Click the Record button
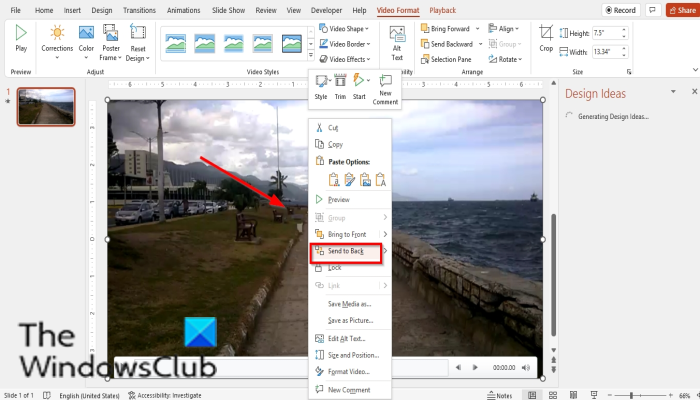Viewport: 700px width, 400px height. [621, 10]
